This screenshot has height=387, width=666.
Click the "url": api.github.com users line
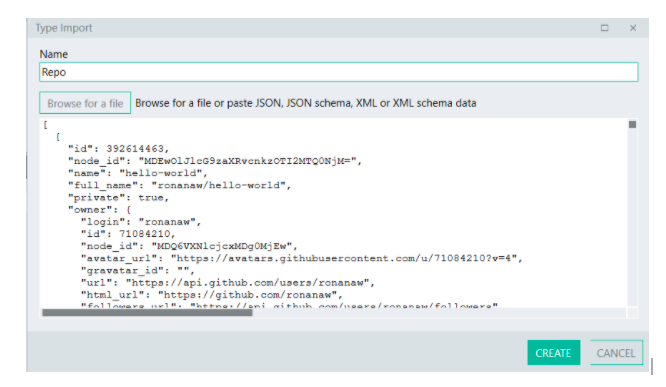click(x=228, y=282)
